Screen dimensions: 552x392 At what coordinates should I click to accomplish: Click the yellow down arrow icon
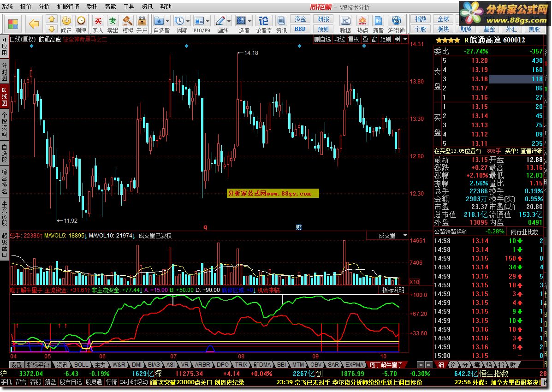coord(52,29)
